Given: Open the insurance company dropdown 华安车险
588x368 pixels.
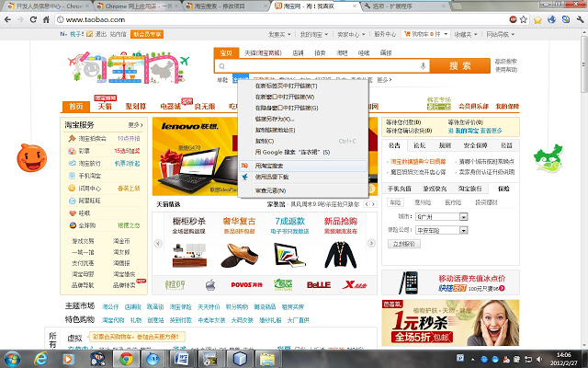Looking at the screenshot, I should point(464,230).
